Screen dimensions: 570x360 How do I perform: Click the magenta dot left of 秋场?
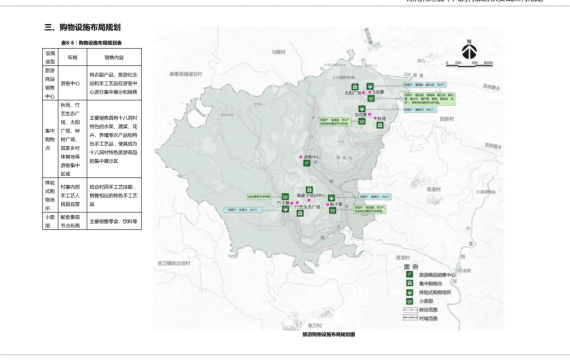click(375, 118)
